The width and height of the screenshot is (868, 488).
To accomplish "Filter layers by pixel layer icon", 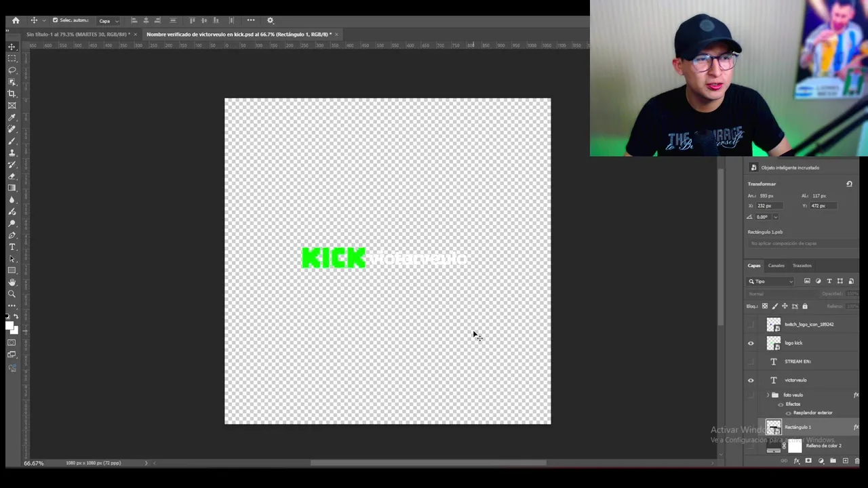I will click(x=807, y=281).
